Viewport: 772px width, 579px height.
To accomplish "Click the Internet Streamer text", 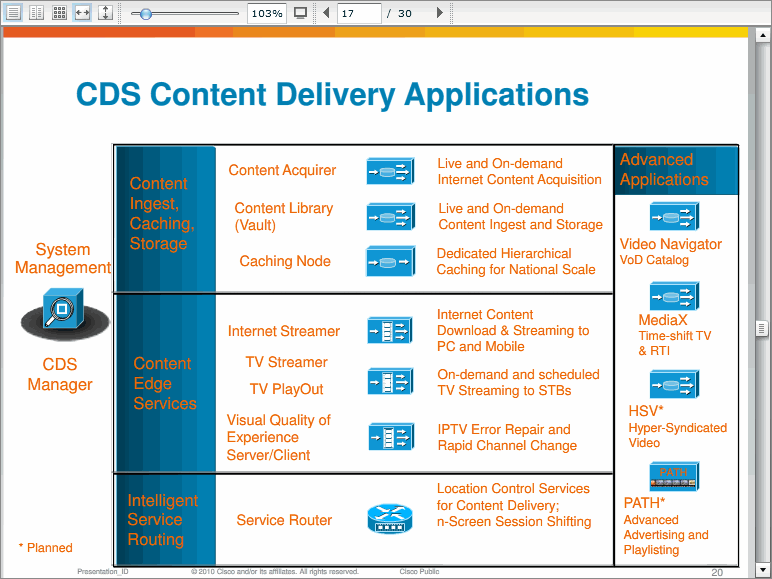I will tap(284, 331).
